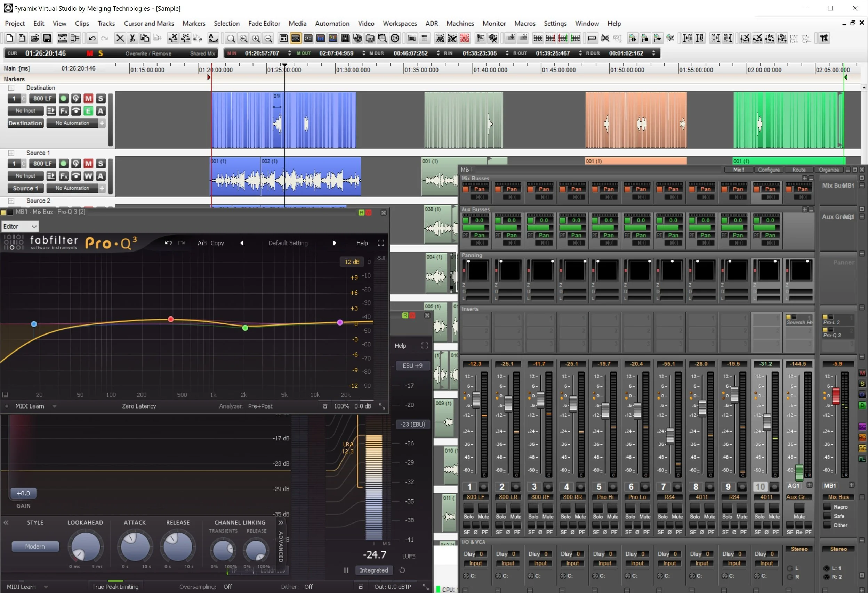Enable the Dither option on Mix Bus
The width and height of the screenshot is (868, 593).
click(827, 525)
